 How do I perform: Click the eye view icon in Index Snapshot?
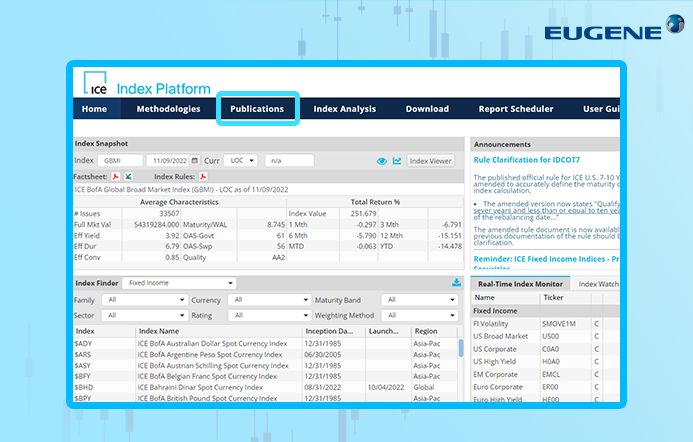pos(381,161)
